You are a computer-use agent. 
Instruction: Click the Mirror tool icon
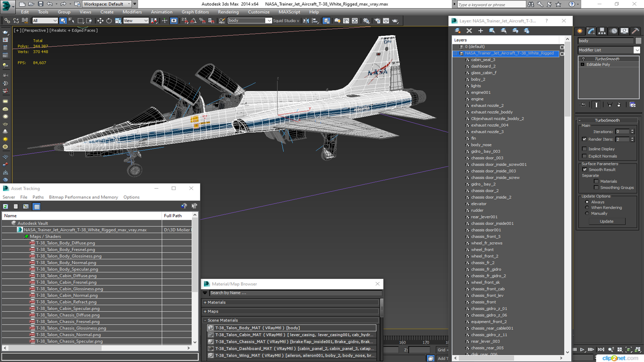point(306,21)
